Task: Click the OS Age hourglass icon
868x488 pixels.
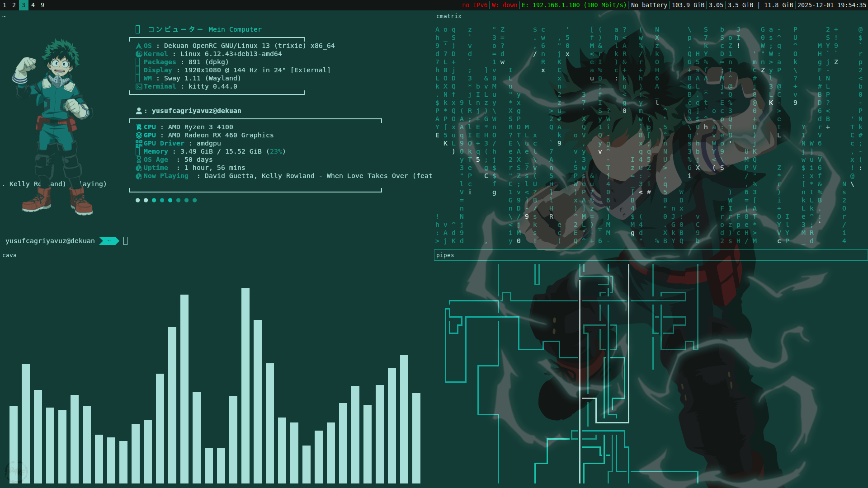Action: pyautogui.click(x=139, y=160)
